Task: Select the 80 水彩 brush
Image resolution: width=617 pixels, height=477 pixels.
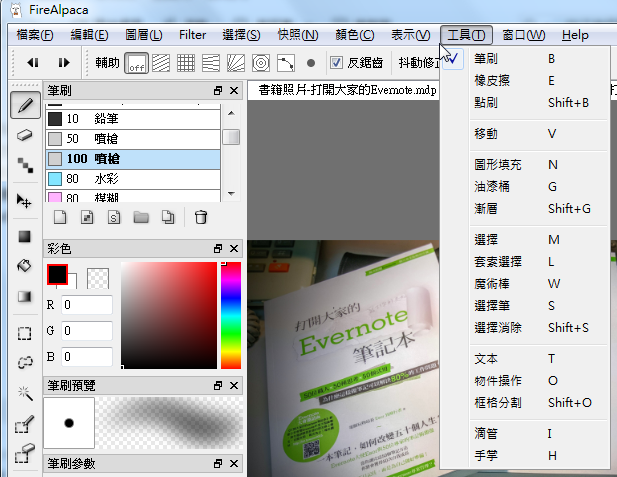Action: [133, 179]
